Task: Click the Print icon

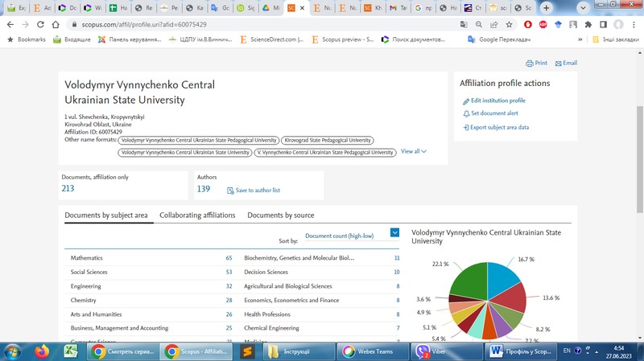Action: [x=530, y=64]
